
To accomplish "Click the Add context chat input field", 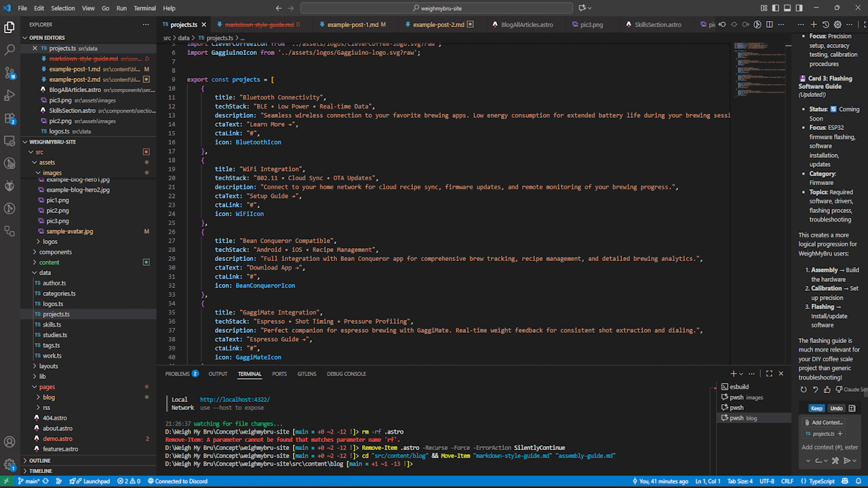I will click(x=829, y=447).
